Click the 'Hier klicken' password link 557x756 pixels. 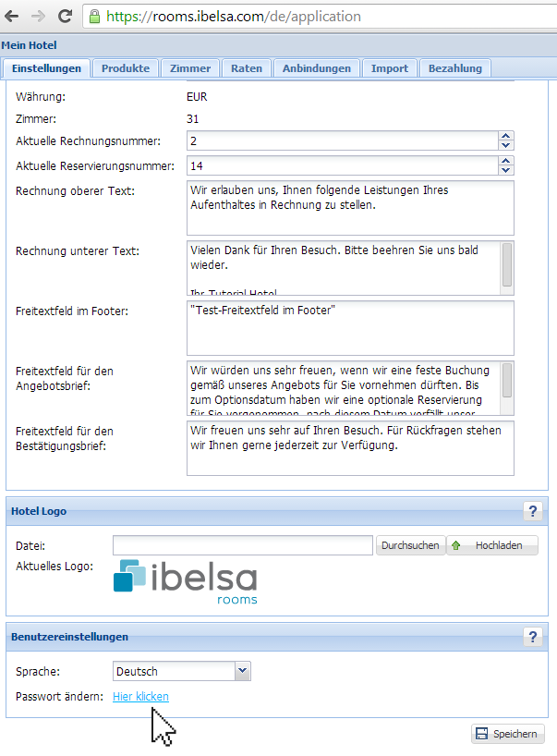coord(140,697)
